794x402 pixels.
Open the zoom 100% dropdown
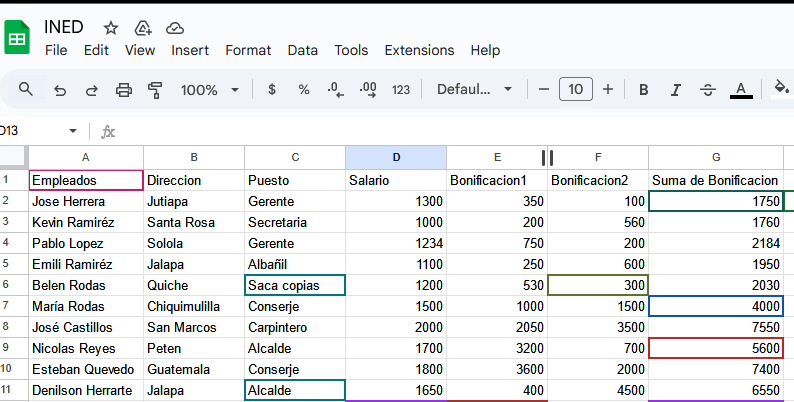[210, 90]
